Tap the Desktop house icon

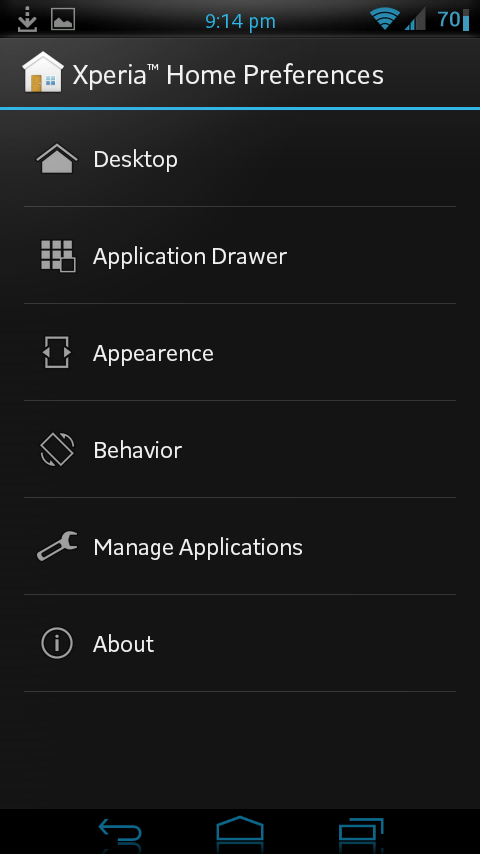[57, 159]
